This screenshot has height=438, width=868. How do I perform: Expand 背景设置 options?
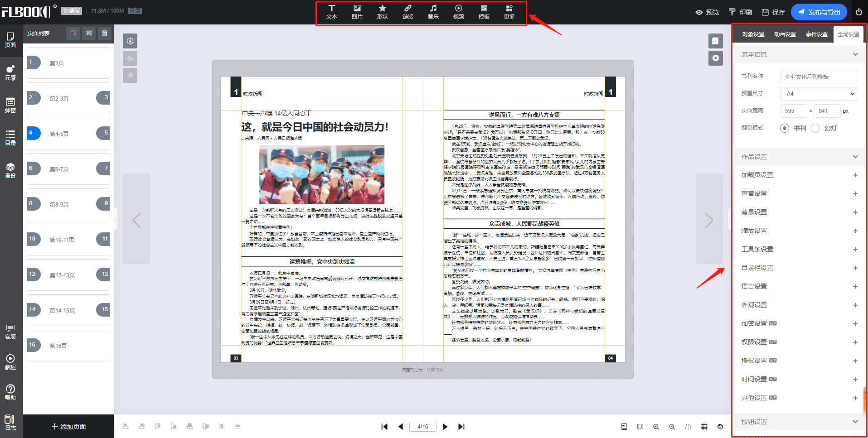(x=855, y=212)
